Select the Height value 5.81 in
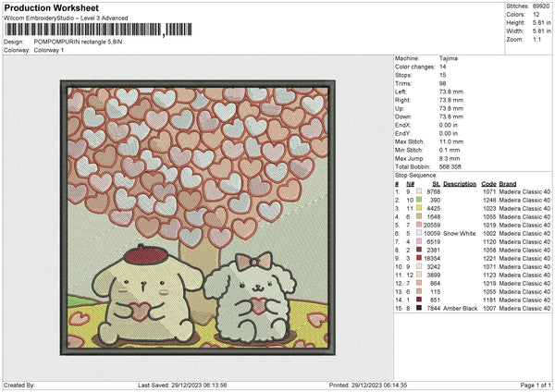This screenshot has height=392, width=555. (x=541, y=22)
